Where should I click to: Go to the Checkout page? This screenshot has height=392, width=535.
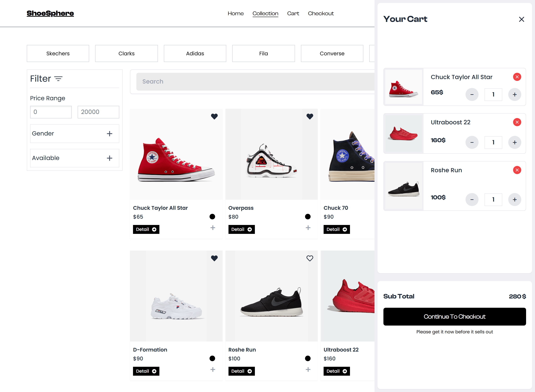click(x=321, y=14)
